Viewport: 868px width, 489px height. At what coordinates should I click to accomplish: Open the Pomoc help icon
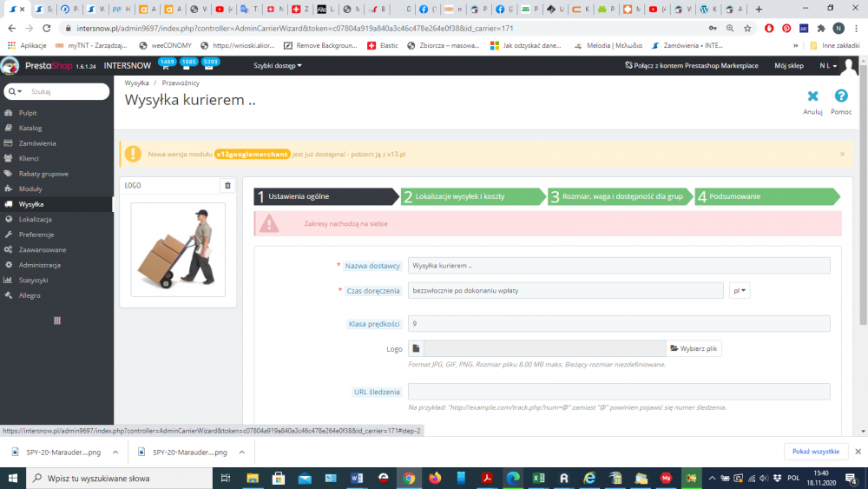point(841,96)
